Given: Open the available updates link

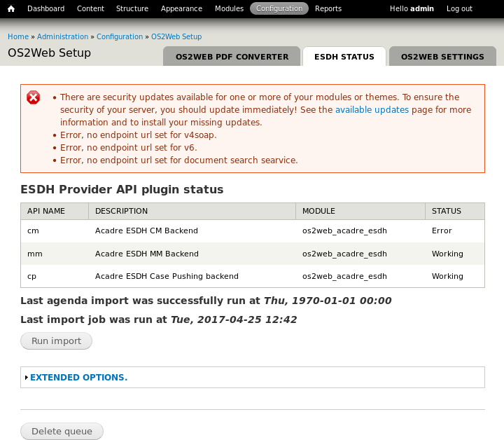Looking at the screenshot, I should (x=372, y=110).
